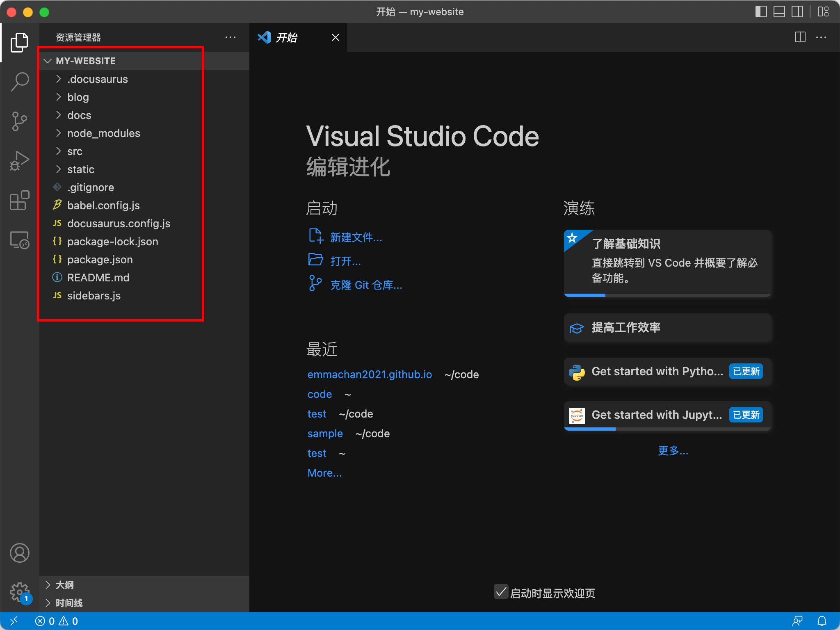This screenshot has height=630, width=840.
Task: Open Get started with Jupyter walkthrough
Action: (667, 415)
